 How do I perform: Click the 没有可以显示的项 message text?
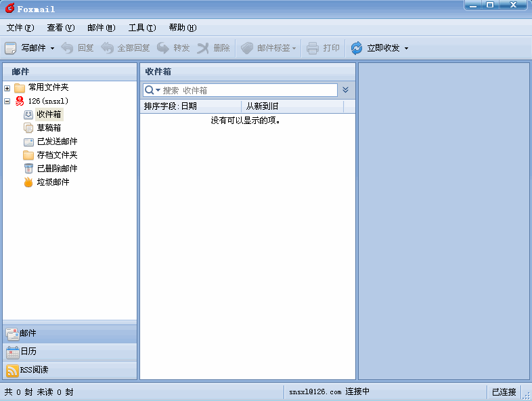click(x=245, y=121)
